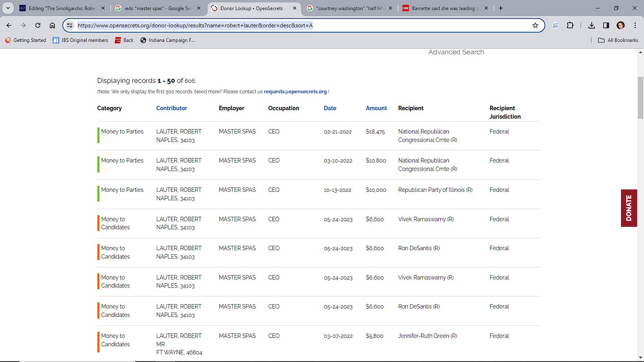
Task: Close the Editing The Smoligarchs tab
Action: click(103, 8)
